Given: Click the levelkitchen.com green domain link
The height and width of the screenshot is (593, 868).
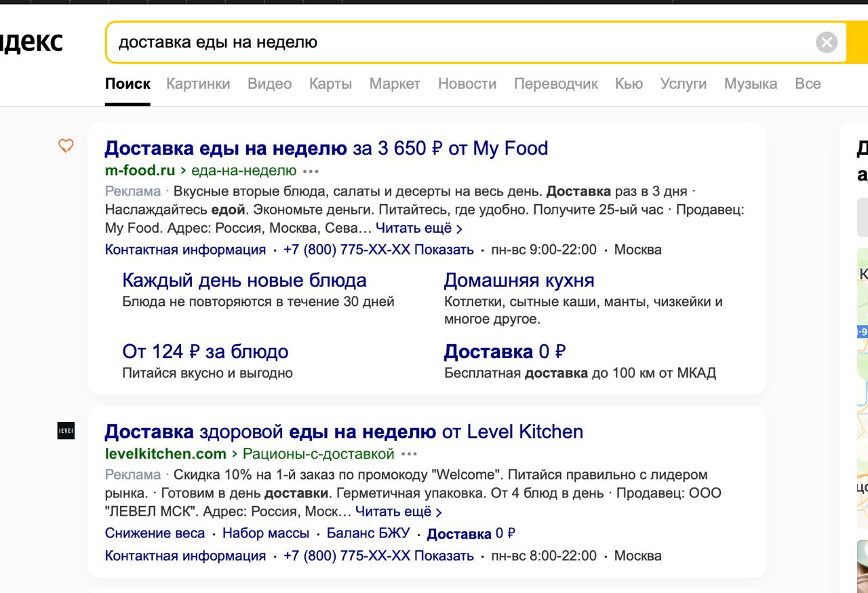Looking at the screenshot, I should coord(165,453).
